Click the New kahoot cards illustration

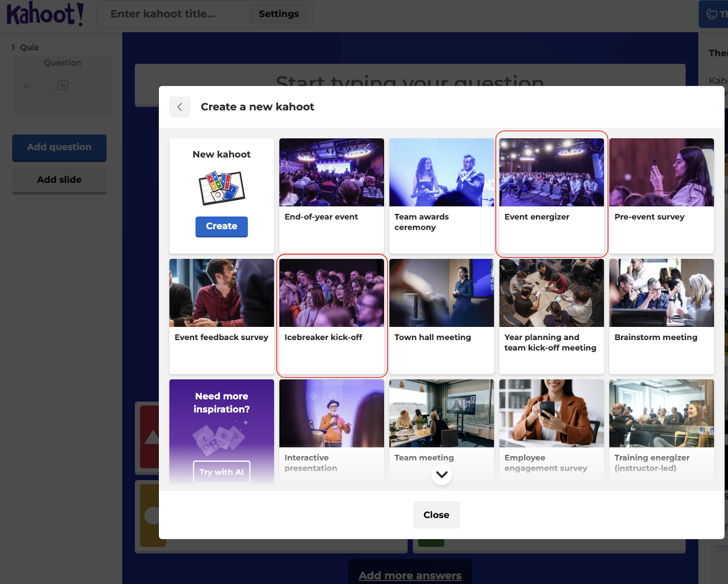pyautogui.click(x=222, y=188)
